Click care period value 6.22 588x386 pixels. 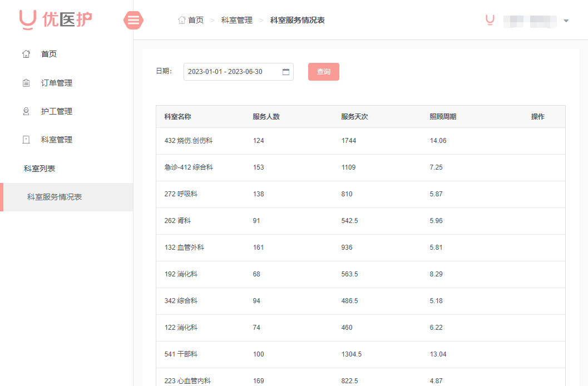click(x=436, y=328)
